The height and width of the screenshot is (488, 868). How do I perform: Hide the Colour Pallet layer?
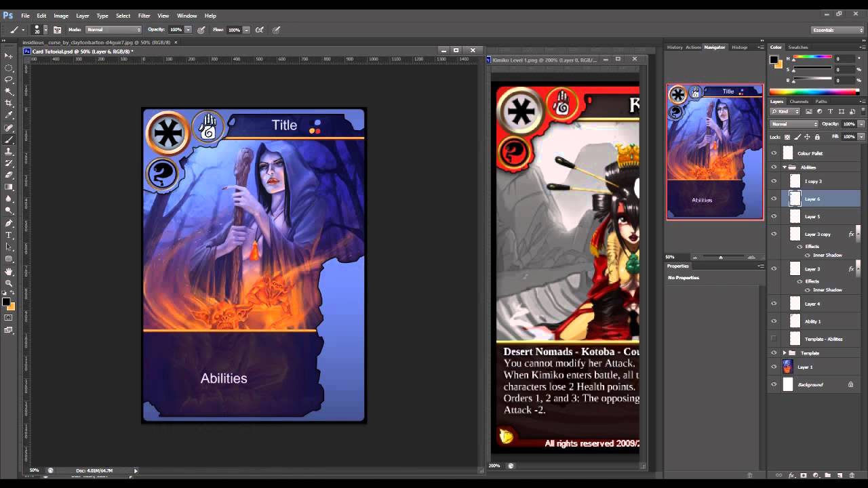click(774, 153)
